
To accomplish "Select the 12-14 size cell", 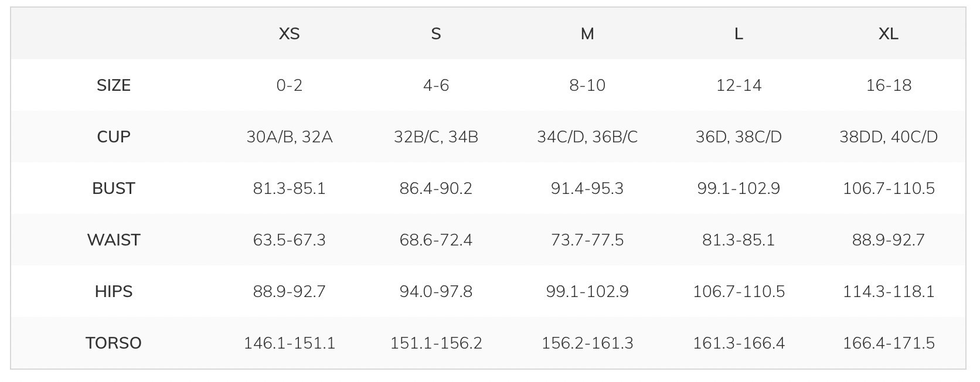I will (x=739, y=86).
